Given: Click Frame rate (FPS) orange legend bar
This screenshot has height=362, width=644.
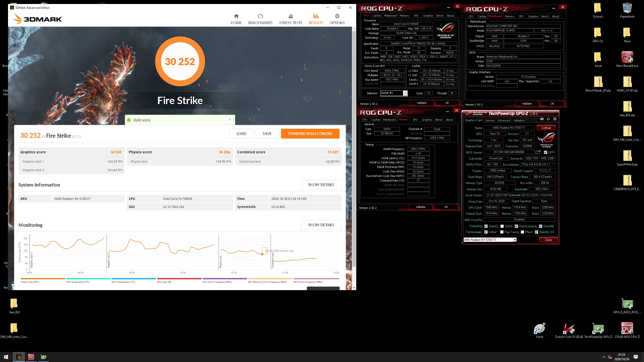Looking at the screenshot, I should pyautogui.click(x=43, y=279).
